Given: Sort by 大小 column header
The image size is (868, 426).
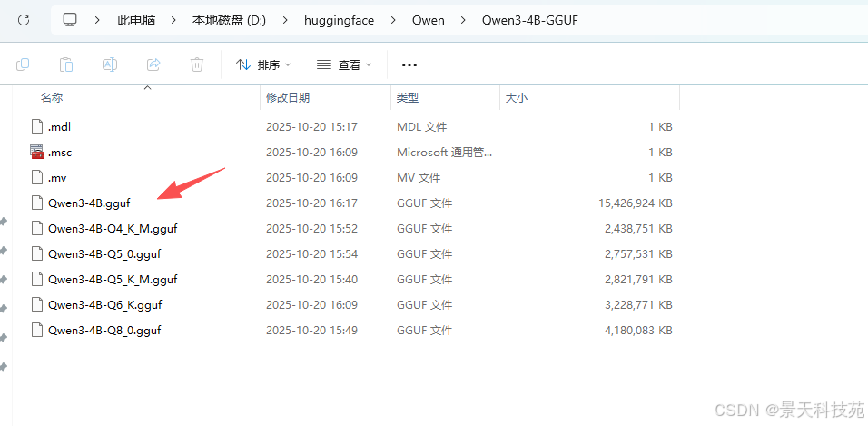Looking at the screenshot, I should (517, 98).
